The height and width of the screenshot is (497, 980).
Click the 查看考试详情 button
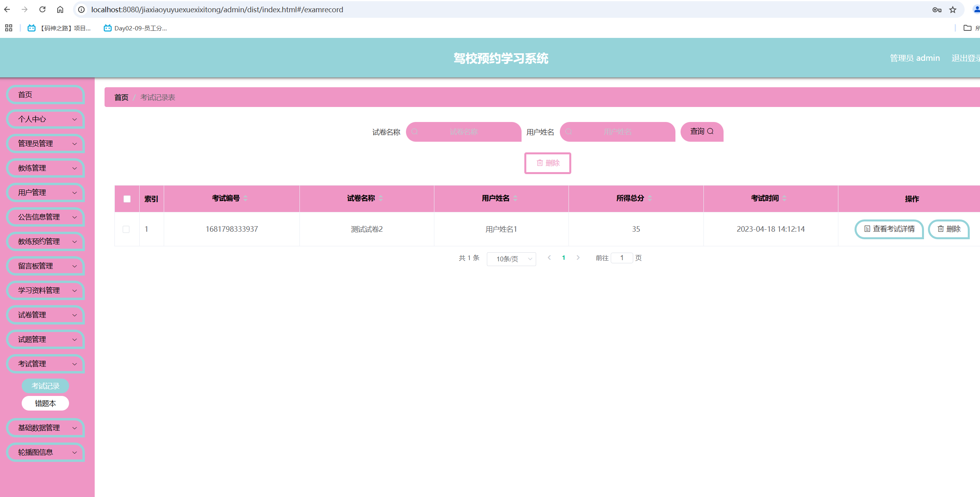[889, 229]
